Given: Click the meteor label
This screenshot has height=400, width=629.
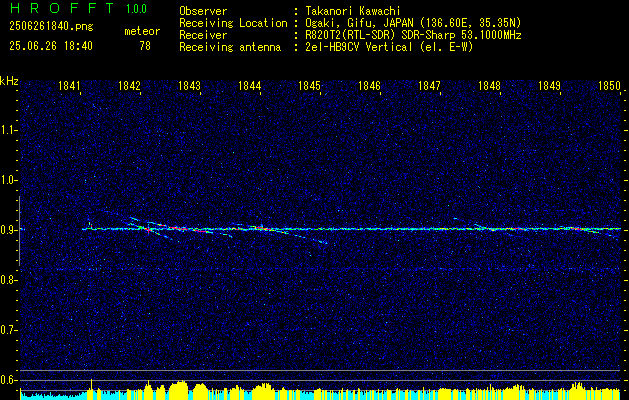Looking at the screenshot, I should pos(142,31).
